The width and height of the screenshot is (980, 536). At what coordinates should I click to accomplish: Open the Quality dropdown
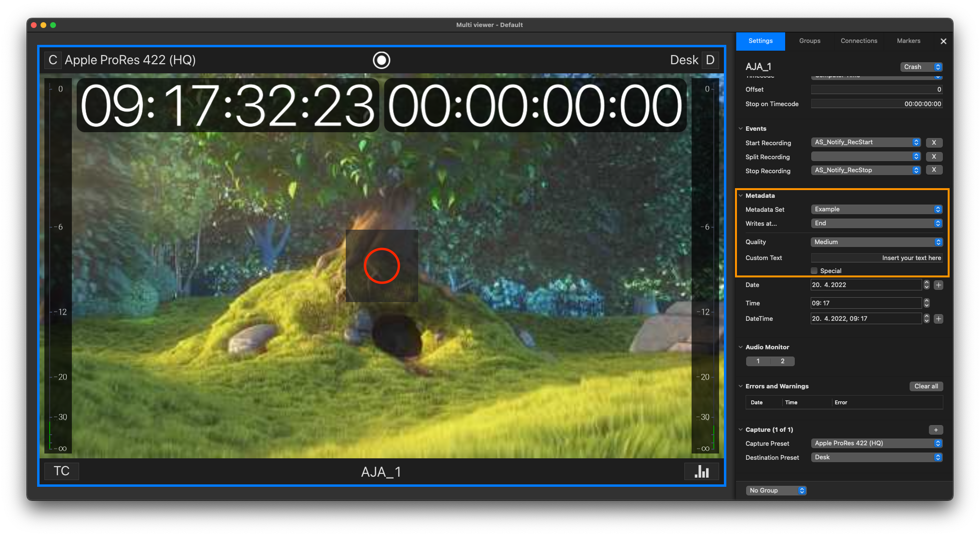[x=877, y=242]
